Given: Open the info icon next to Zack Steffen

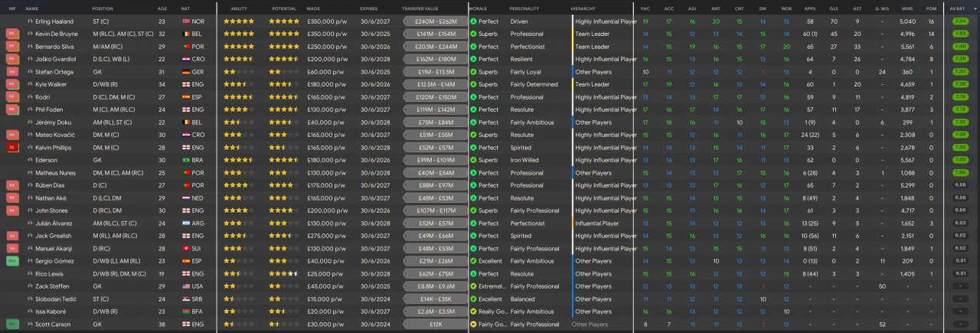Looking at the screenshot, I should pyautogui.click(x=29, y=286).
